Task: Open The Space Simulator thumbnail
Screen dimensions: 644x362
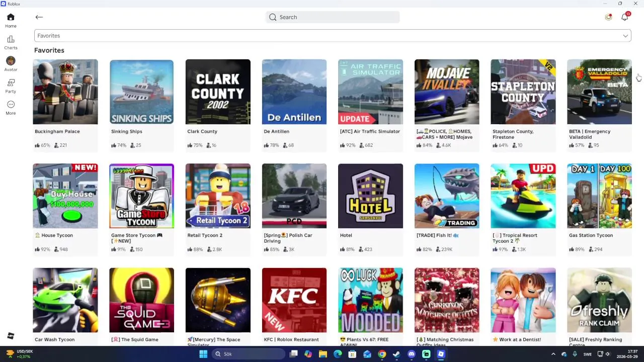Action: pos(218,300)
